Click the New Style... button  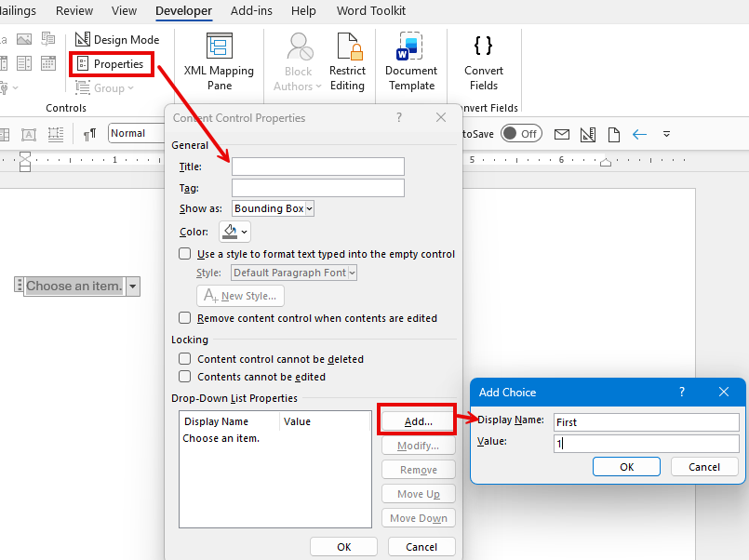tap(240, 296)
